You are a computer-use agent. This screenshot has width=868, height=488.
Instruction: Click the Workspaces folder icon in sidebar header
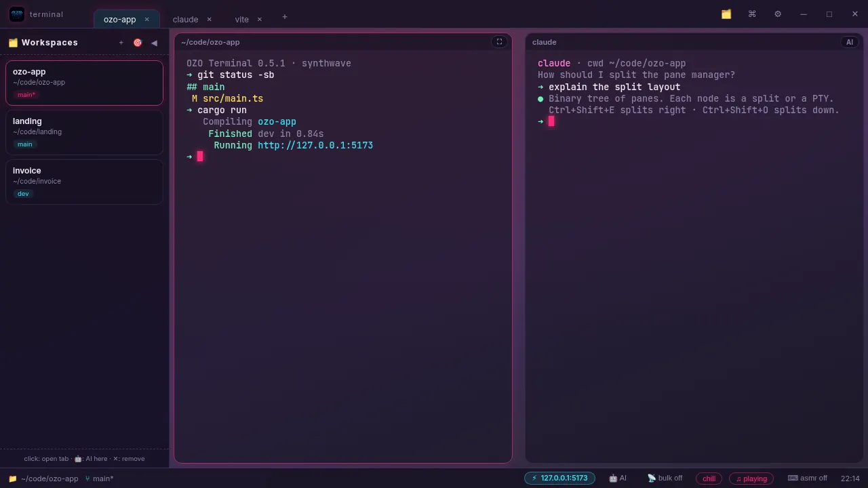click(13, 43)
